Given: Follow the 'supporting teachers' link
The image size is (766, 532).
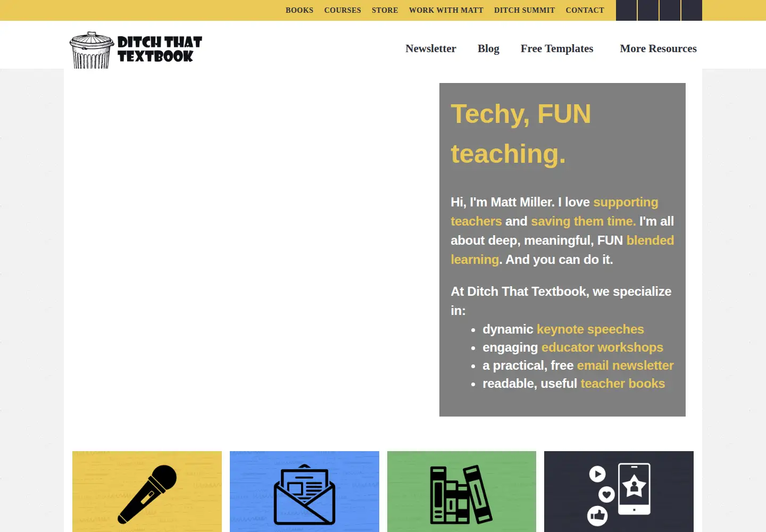Looking at the screenshot, I should coord(555,212).
